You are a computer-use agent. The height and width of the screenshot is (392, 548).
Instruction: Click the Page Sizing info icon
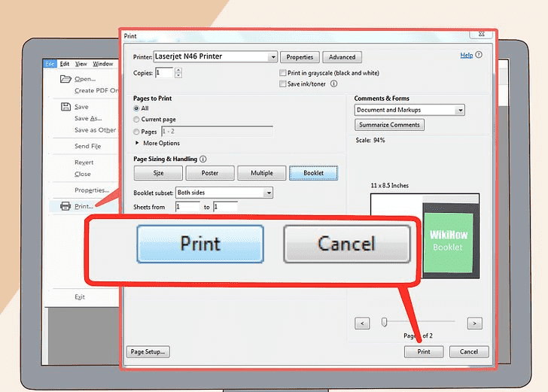pos(203,160)
